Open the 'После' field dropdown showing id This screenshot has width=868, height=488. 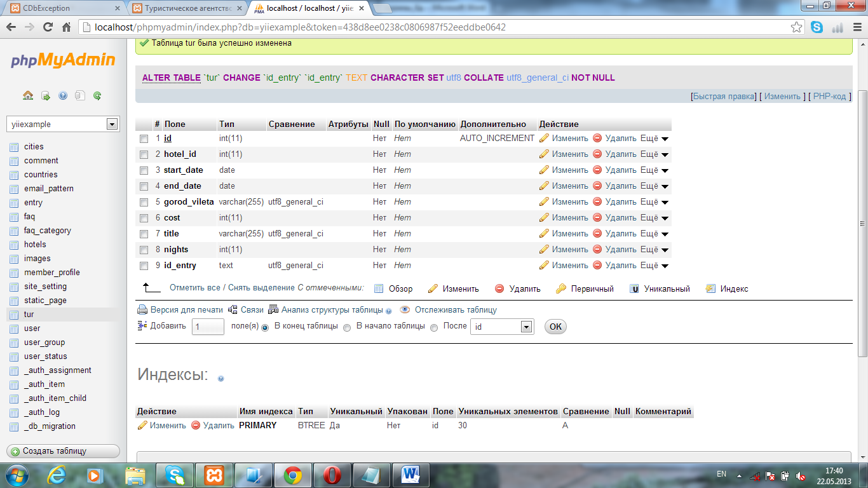tap(501, 327)
